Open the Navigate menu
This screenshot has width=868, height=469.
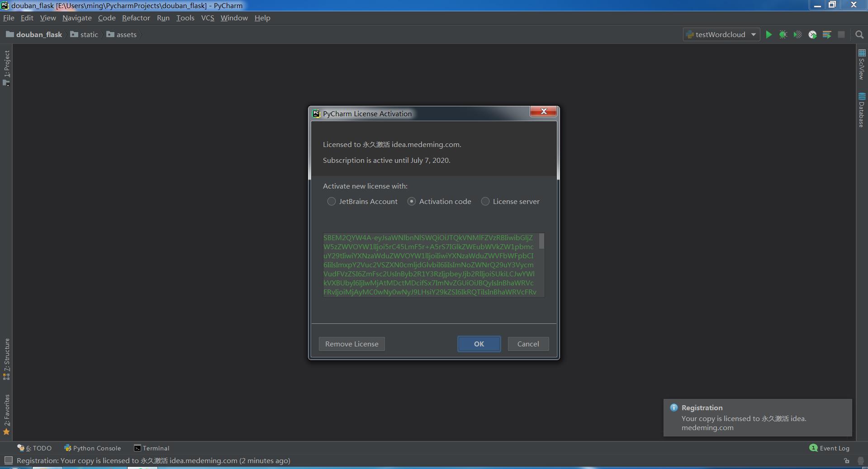coord(77,18)
